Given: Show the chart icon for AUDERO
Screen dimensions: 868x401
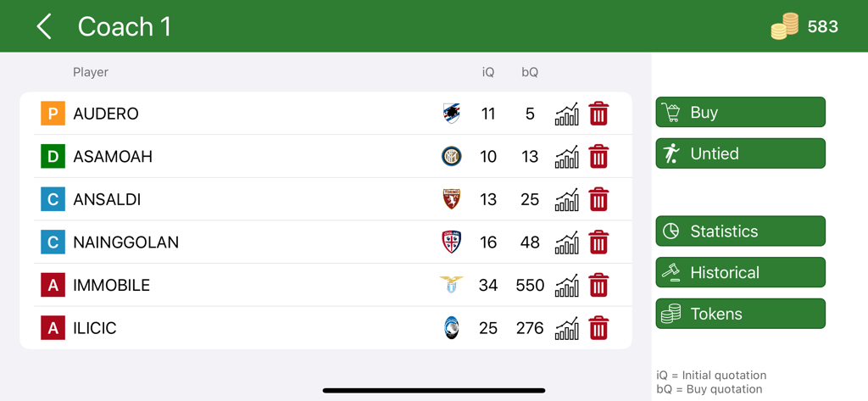Looking at the screenshot, I should pos(566,114).
